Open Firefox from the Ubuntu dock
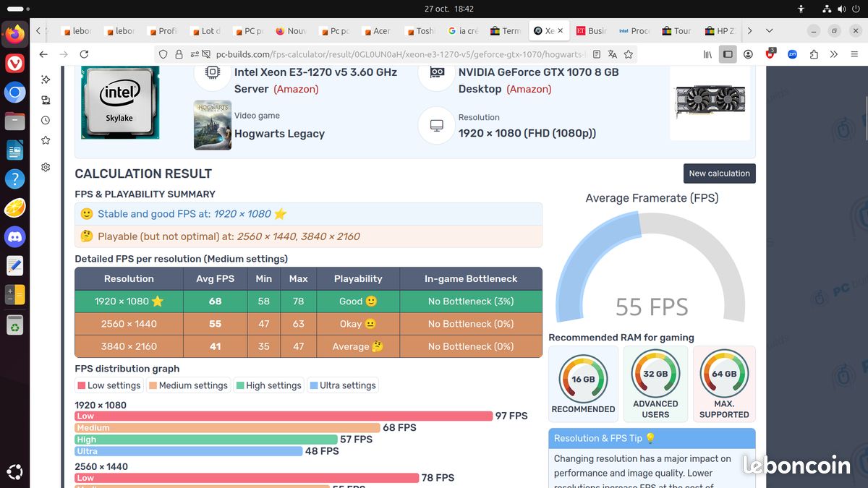 click(14, 34)
